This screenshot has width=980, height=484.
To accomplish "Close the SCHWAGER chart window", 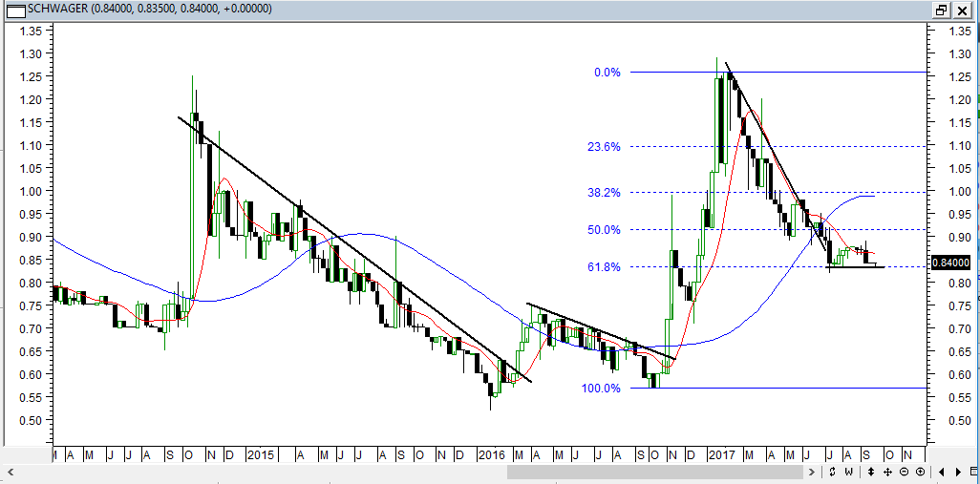I will coord(961,10).
